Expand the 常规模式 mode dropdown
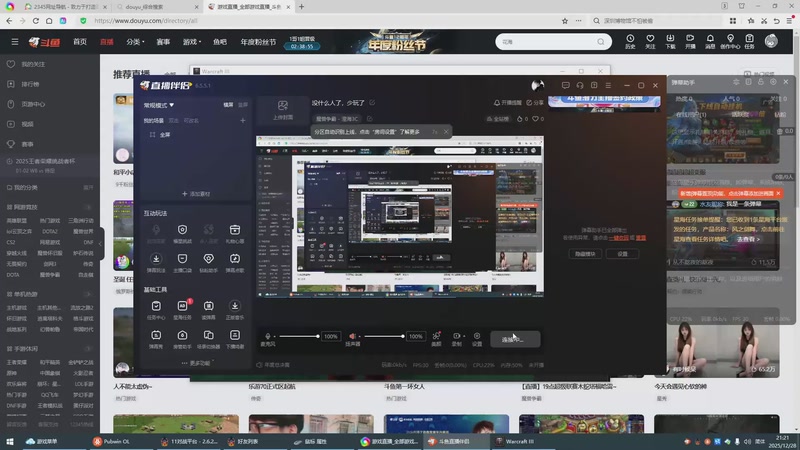Screen dimensions: 800x450 159,105
